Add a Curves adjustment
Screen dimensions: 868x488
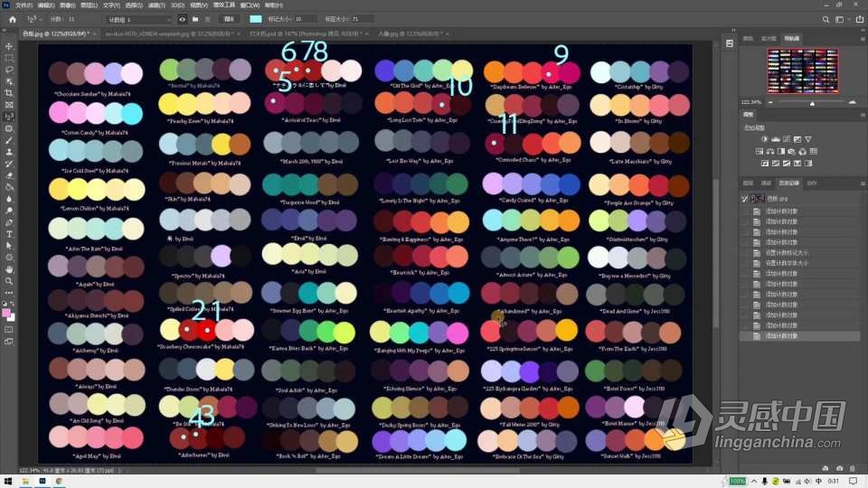(787, 139)
